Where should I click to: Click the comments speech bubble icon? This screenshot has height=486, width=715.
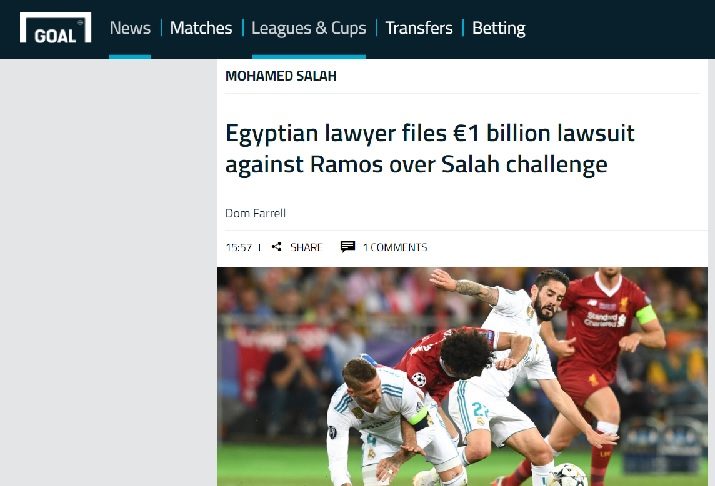click(x=348, y=247)
